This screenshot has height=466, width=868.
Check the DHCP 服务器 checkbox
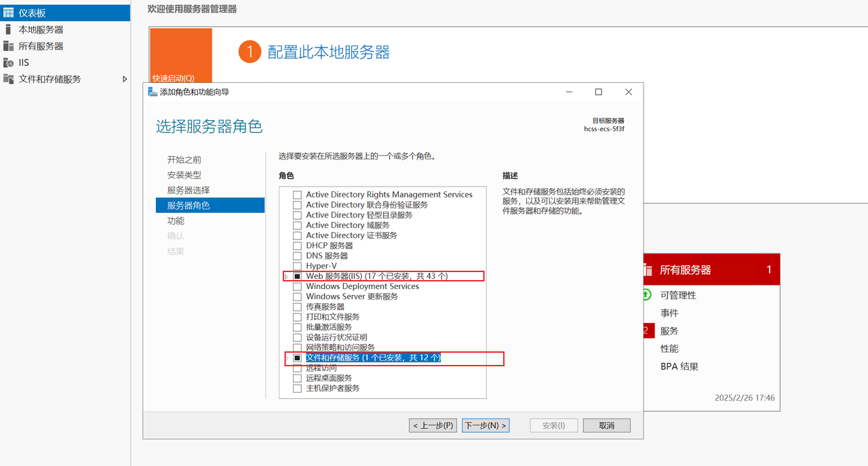pyautogui.click(x=297, y=246)
